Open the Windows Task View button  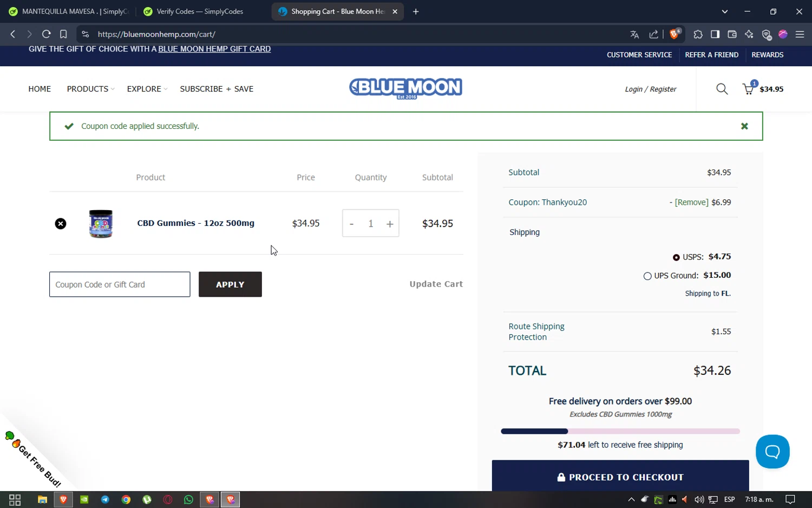point(15,499)
